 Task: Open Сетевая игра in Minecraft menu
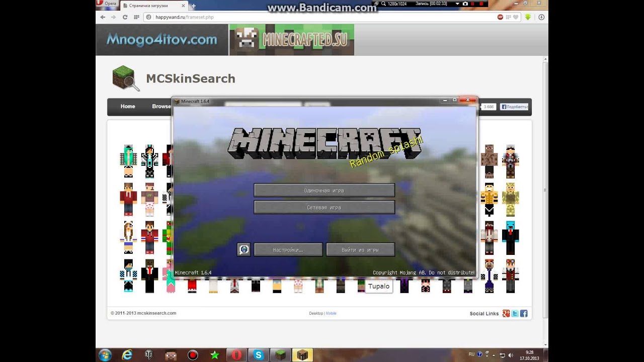click(x=324, y=207)
